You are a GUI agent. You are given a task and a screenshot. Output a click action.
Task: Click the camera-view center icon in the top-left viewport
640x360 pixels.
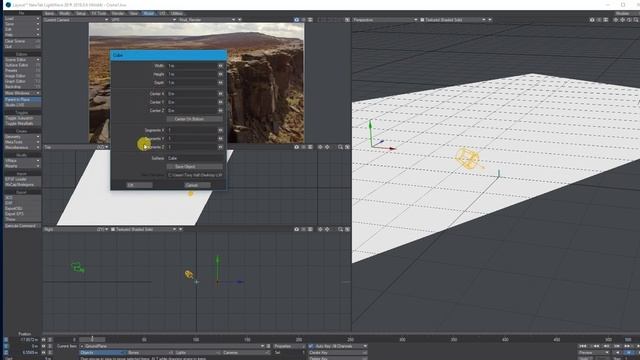click(x=297, y=20)
